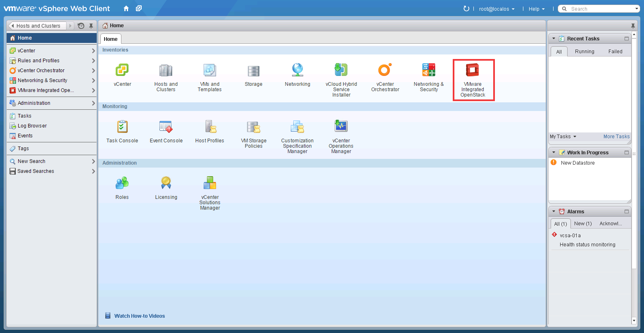Collapse the Alarms panel triangle
This screenshot has width=644, height=333.
point(554,211)
